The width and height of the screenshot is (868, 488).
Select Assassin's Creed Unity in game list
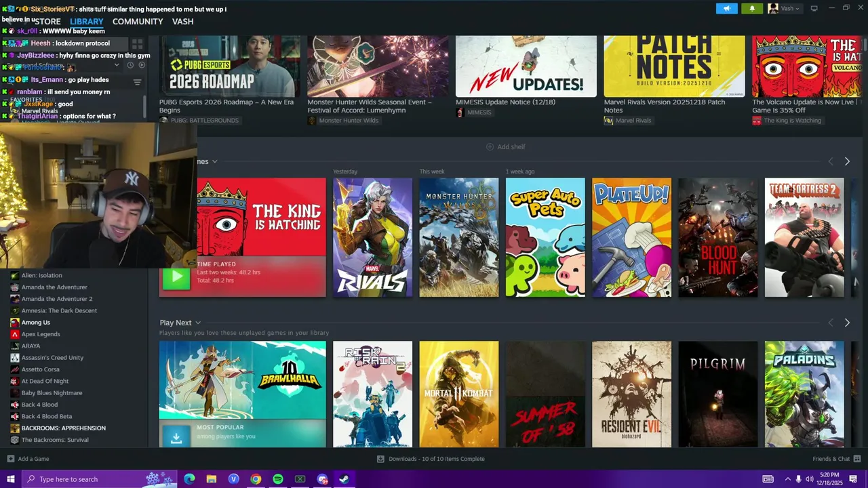tap(52, 358)
